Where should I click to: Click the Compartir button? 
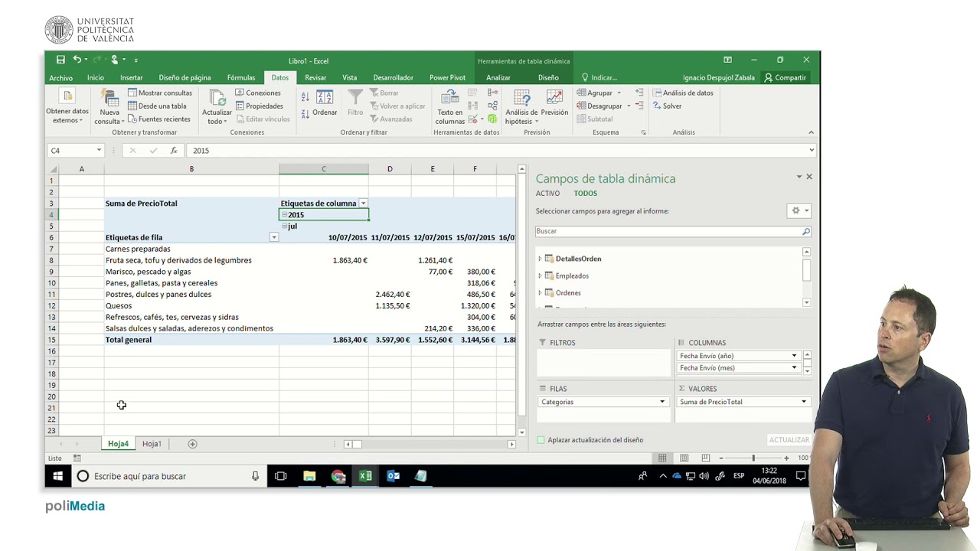785,77
